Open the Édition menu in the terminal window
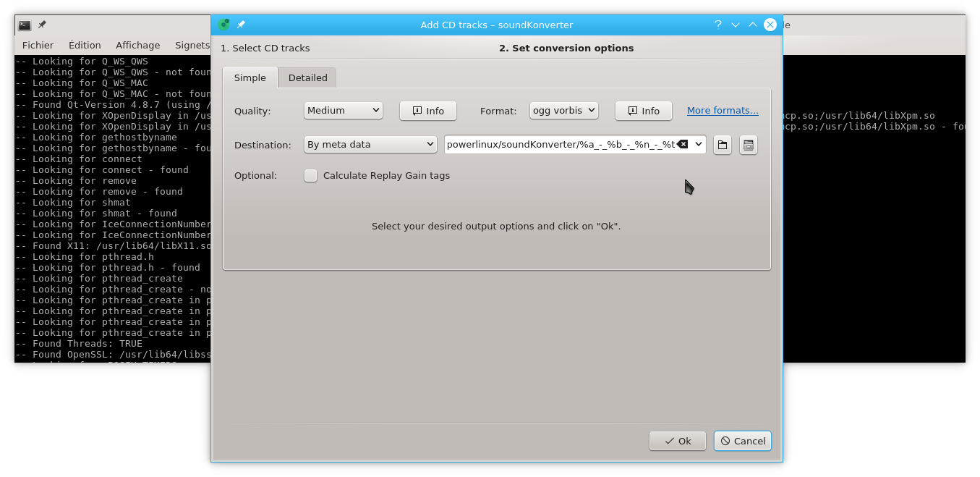 click(85, 45)
